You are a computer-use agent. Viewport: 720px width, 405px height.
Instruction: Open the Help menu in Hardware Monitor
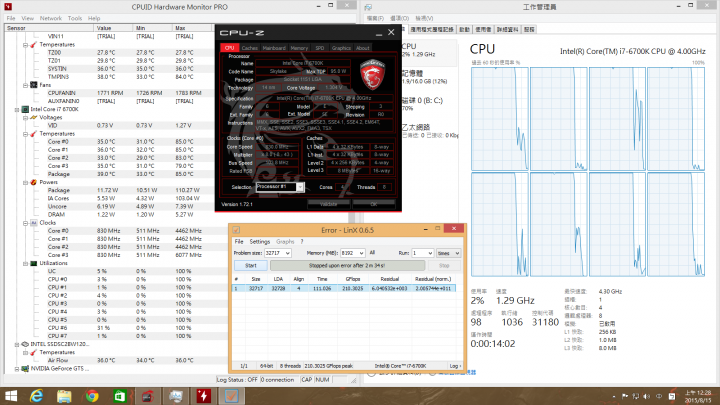click(x=94, y=18)
